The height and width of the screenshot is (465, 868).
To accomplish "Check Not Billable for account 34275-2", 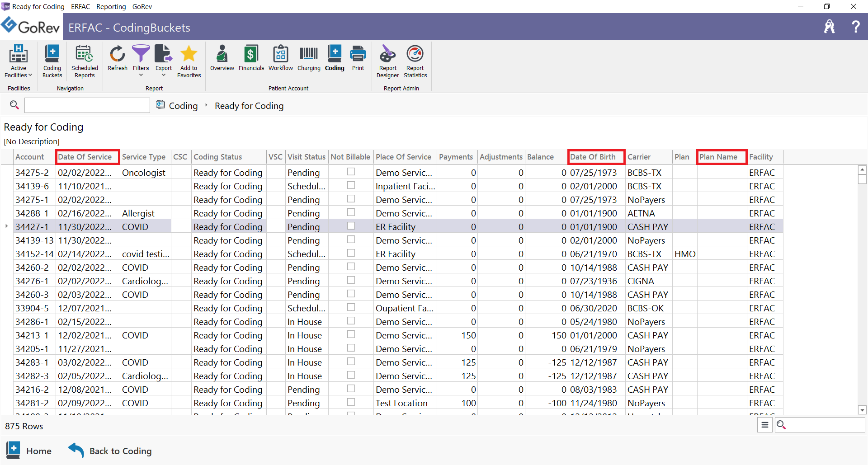I will coord(351,172).
